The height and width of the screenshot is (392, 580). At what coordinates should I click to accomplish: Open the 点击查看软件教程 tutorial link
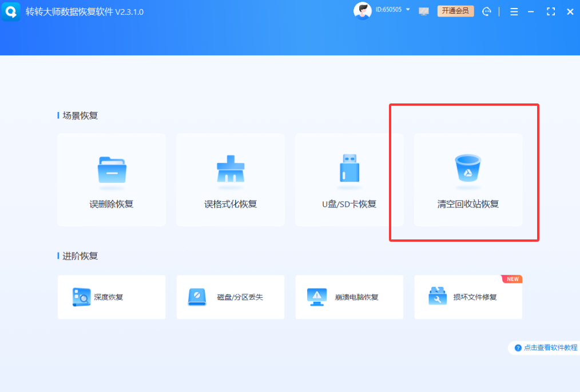[550, 347]
